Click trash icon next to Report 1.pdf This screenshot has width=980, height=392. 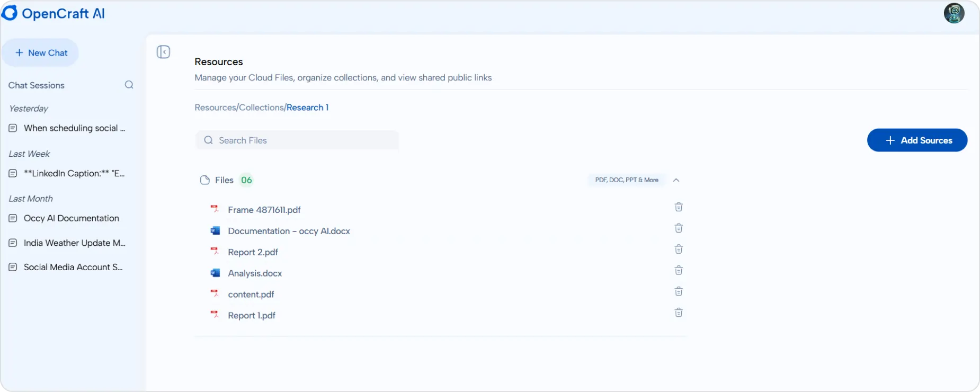pyautogui.click(x=678, y=313)
